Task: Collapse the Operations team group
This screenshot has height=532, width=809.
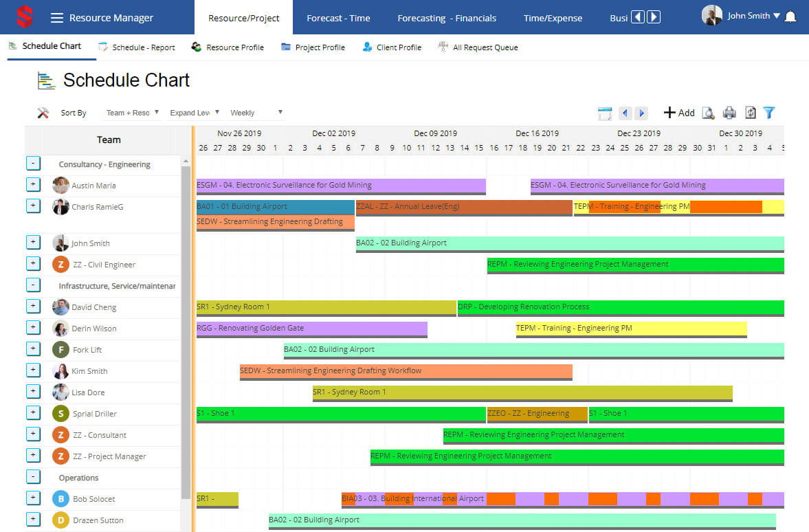Action: tap(33, 477)
